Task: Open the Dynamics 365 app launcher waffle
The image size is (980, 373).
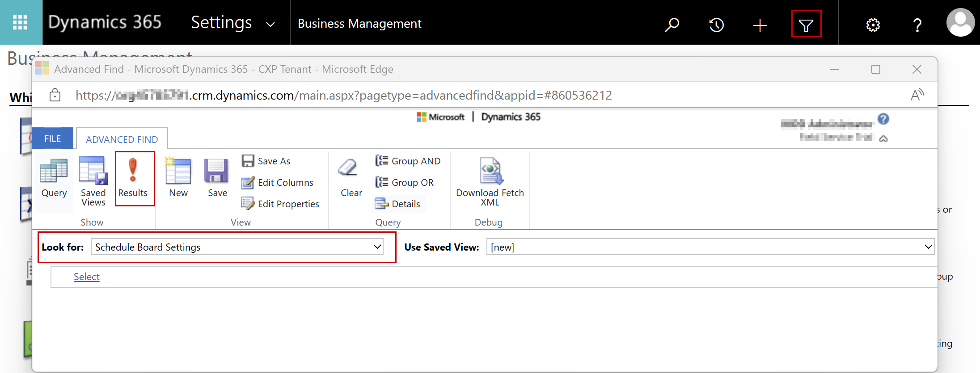Action: (21, 22)
